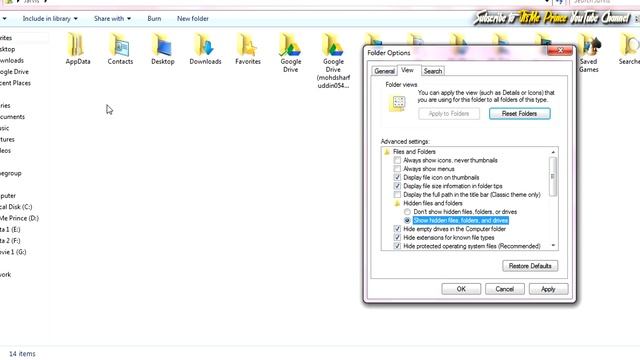Viewport: 640px width, 360px height.
Task: Open the (F:) drive in sidebar
Action: point(10,241)
